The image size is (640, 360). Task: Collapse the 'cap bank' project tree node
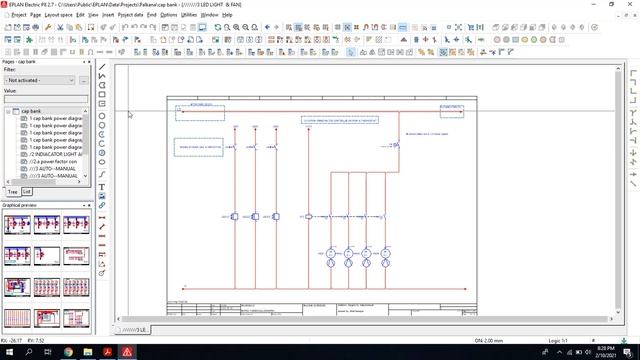pos(8,111)
